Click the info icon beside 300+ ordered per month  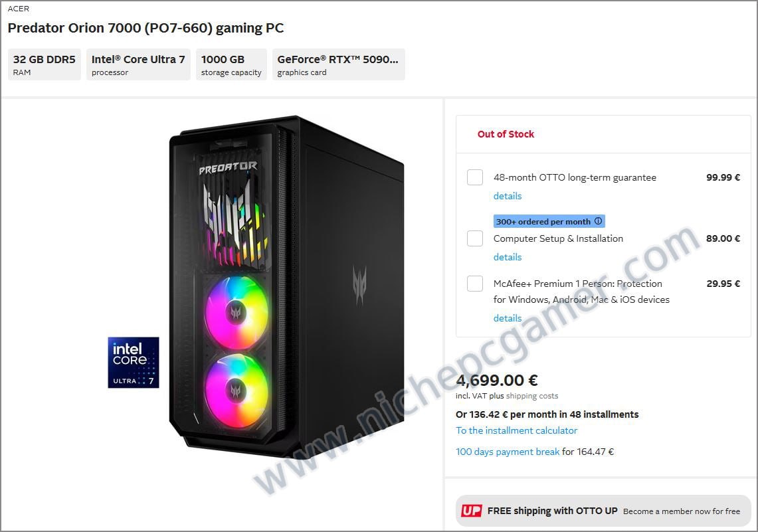click(x=598, y=221)
